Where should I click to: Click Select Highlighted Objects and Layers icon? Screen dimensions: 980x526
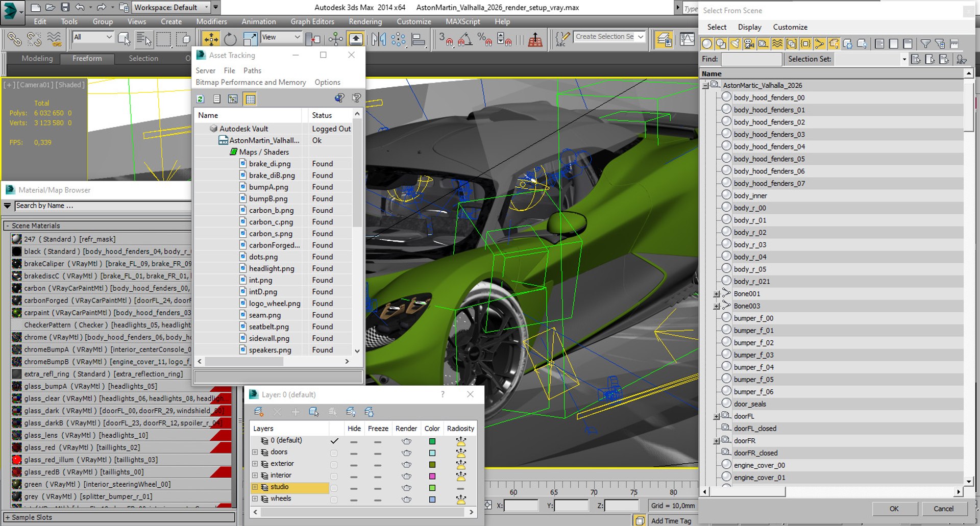pyautogui.click(x=314, y=412)
